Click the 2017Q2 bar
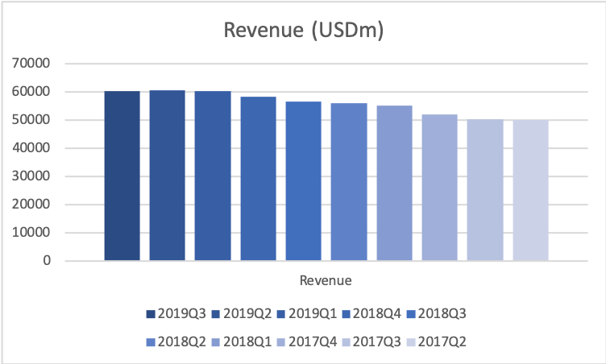Image resolution: width=606 pixels, height=364 pixels. 530,190
